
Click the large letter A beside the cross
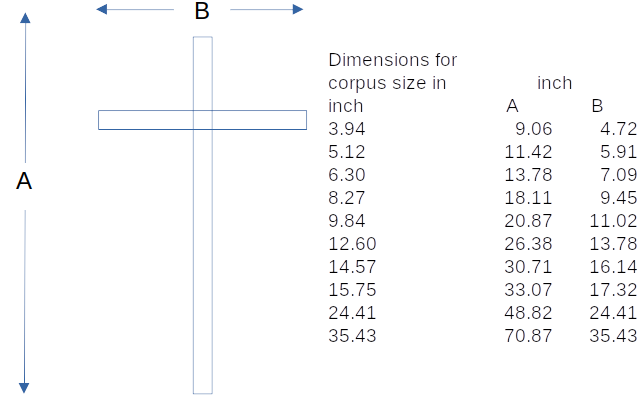[25, 182]
